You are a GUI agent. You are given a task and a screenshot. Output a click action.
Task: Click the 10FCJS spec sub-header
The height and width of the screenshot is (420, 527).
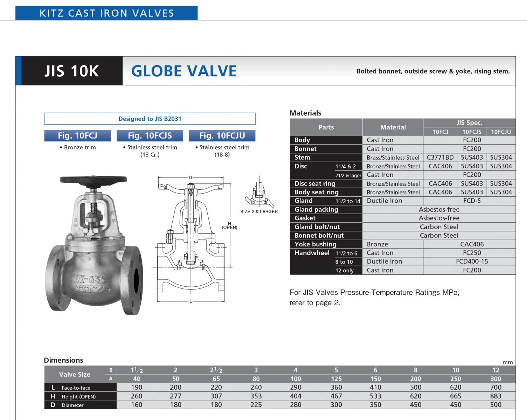472,132
